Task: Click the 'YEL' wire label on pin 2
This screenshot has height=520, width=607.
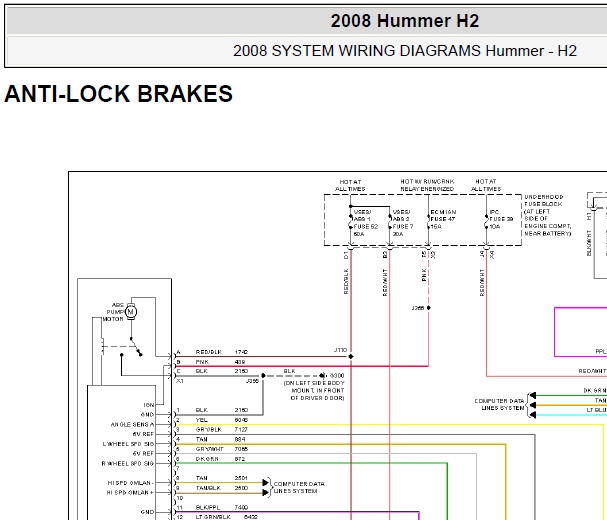Action: pyautogui.click(x=202, y=420)
